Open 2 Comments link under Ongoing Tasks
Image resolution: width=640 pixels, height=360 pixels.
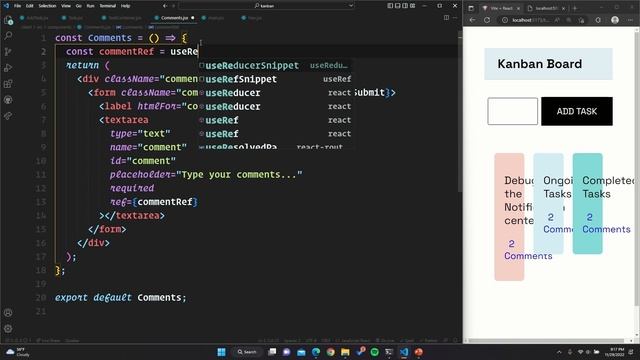click(x=558, y=223)
